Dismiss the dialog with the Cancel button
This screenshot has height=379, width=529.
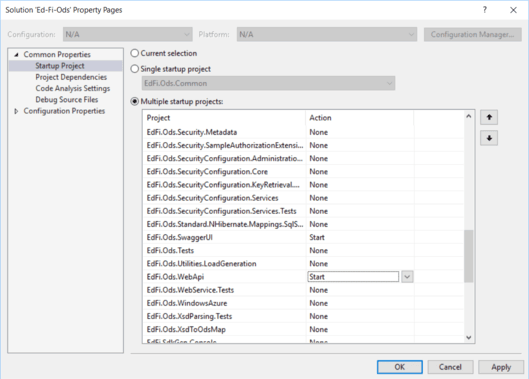pos(450,367)
